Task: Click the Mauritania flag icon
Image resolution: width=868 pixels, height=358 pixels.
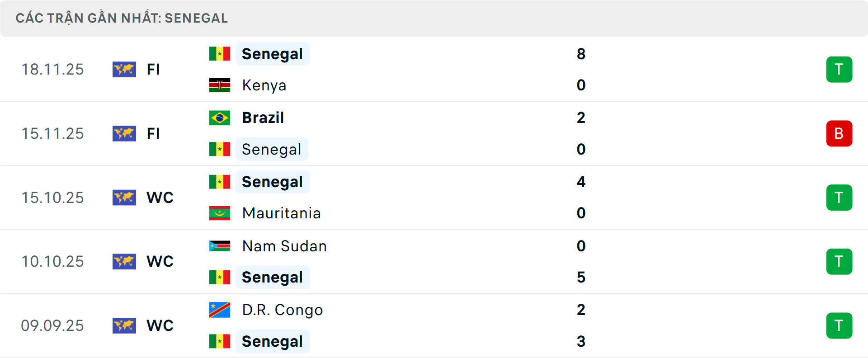Action: click(220, 213)
